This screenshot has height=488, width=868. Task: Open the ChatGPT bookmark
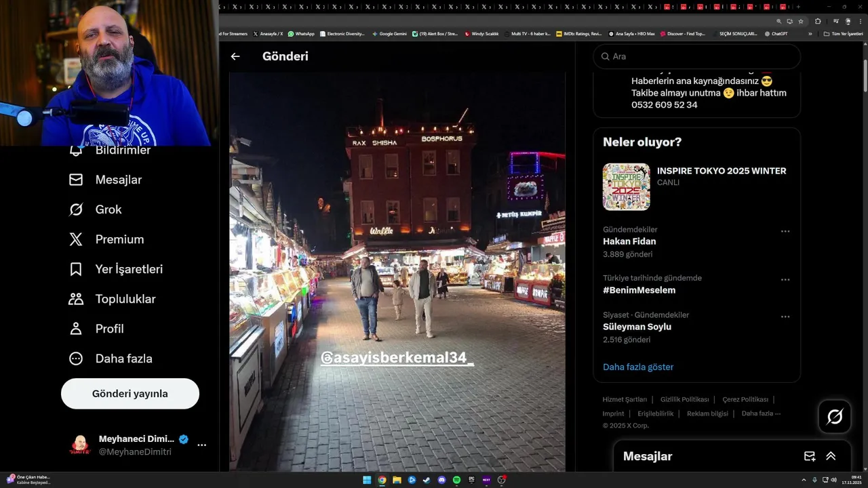[776, 33]
